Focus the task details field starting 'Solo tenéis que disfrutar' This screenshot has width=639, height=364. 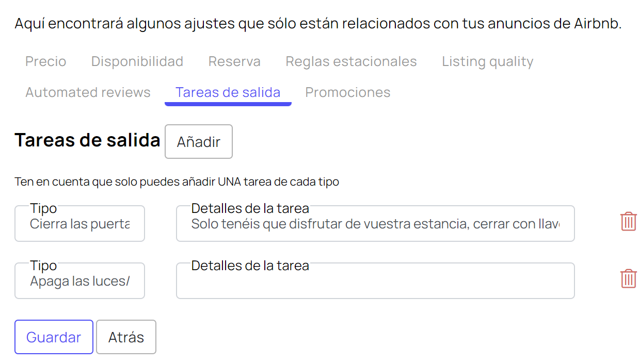(x=375, y=223)
